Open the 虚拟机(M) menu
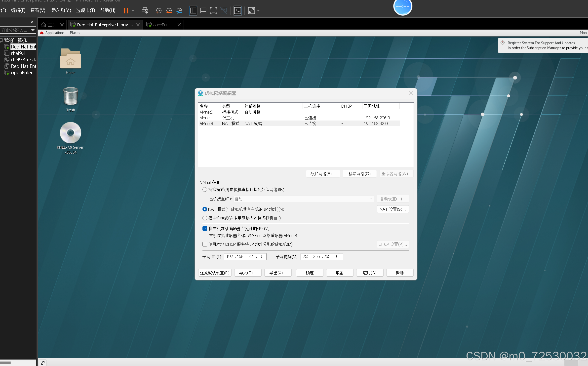 click(61, 10)
